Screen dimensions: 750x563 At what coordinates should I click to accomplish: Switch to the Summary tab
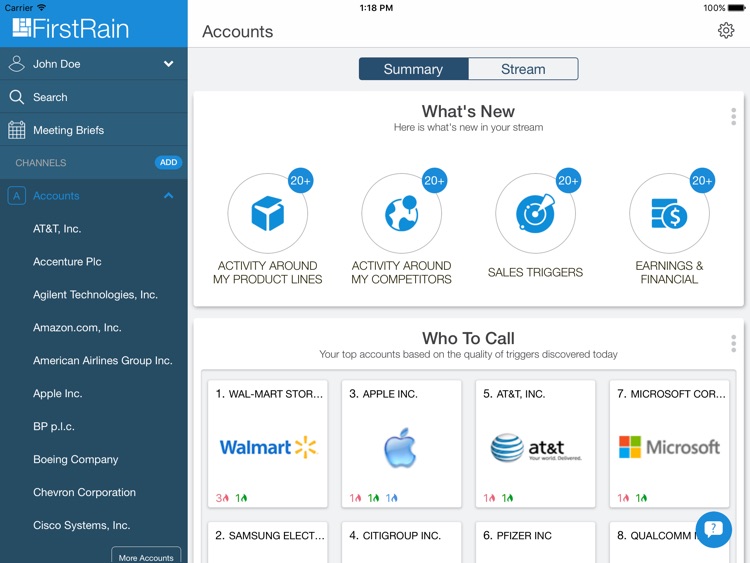[x=413, y=69]
